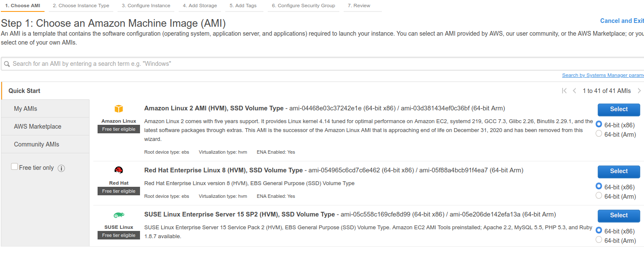Click the info icon beside Free tier only

(62, 168)
